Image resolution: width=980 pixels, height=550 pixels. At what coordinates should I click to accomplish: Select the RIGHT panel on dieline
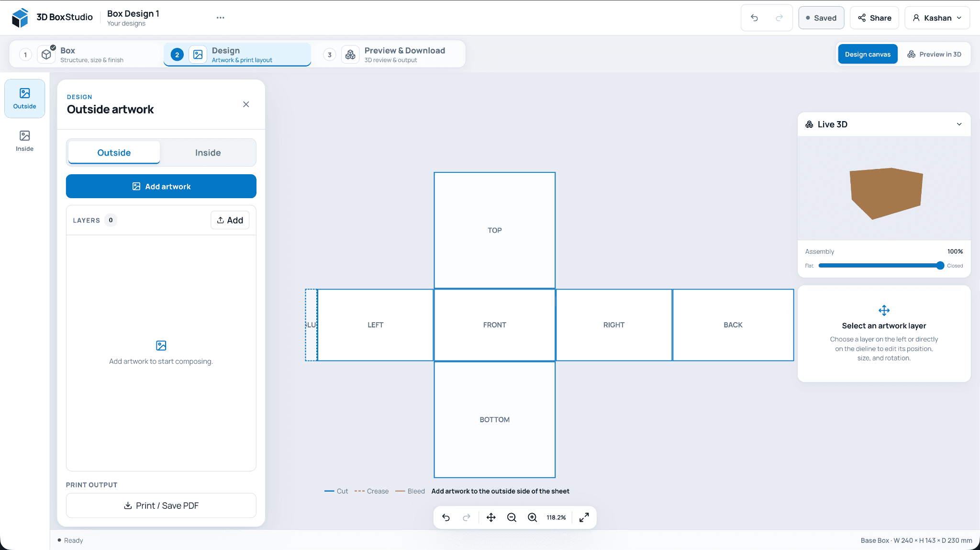click(x=614, y=325)
